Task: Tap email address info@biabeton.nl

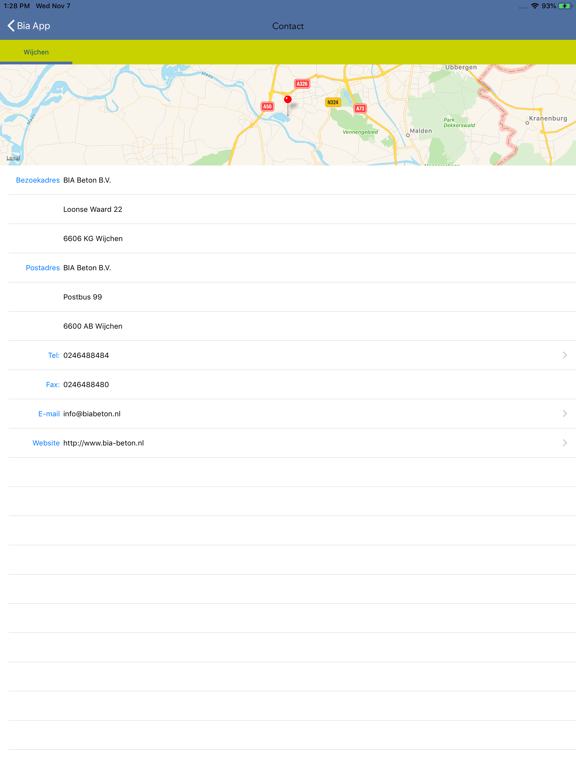Action: [92, 414]
